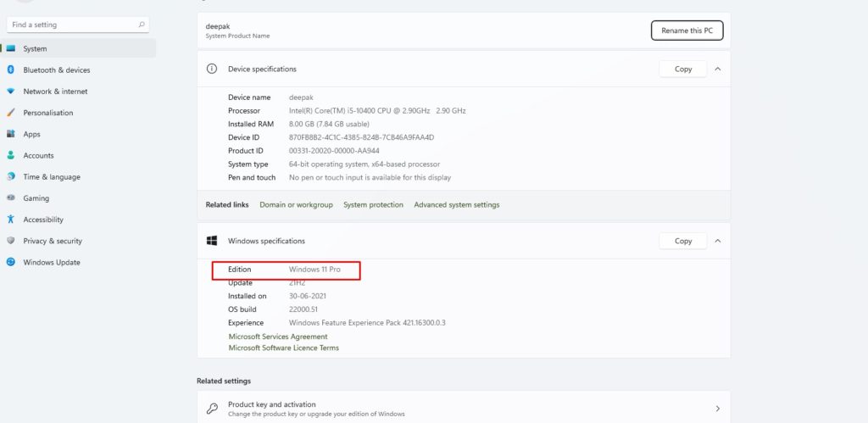Copy the Device specifications
Viewport: 868px width, 423px height.
[683, 70]
